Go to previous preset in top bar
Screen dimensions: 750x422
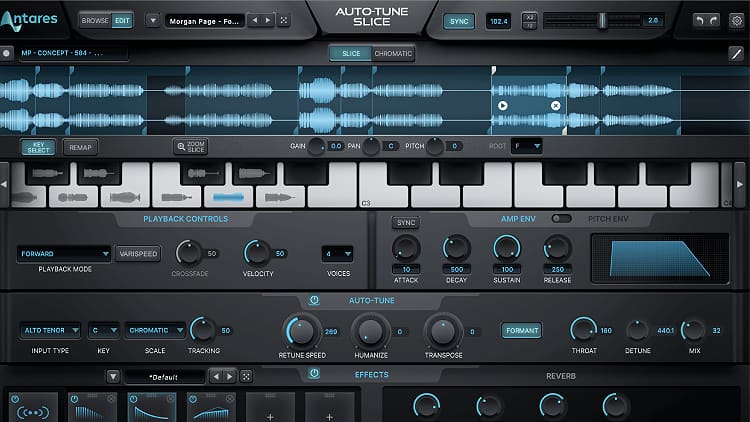(x=255, y=21)
